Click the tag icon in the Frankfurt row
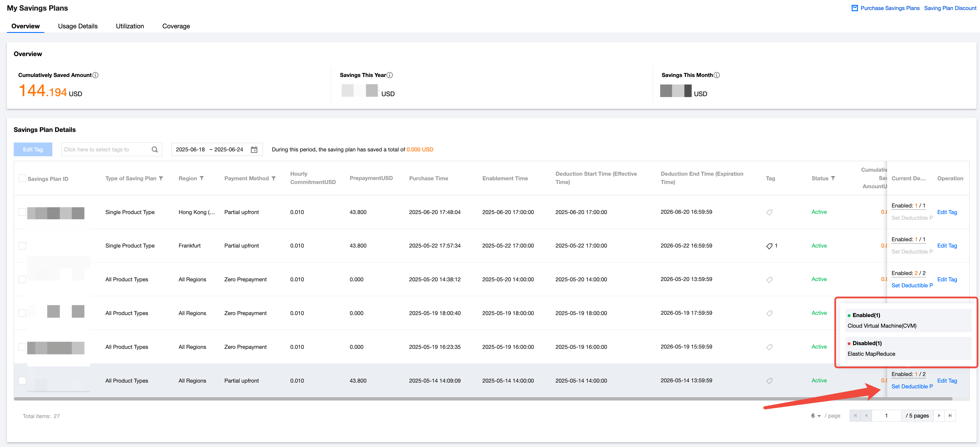The width and height of the screenshot is (980, 447). [x=769, y=246]
